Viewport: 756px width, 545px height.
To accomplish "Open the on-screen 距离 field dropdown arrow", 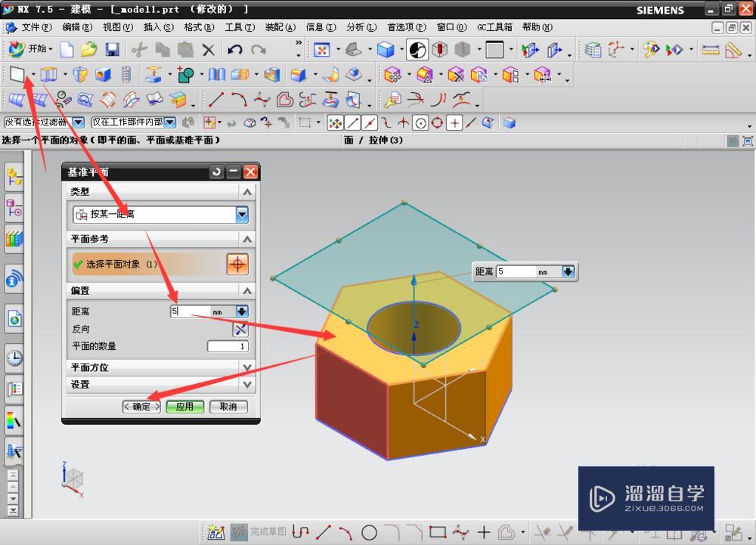I will tap(568, 272).
